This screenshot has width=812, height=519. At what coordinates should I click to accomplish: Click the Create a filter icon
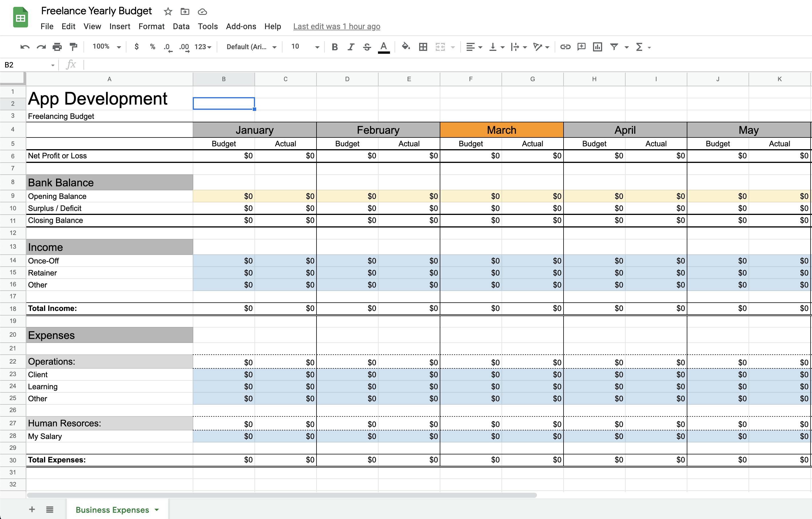tap(614, 47)
